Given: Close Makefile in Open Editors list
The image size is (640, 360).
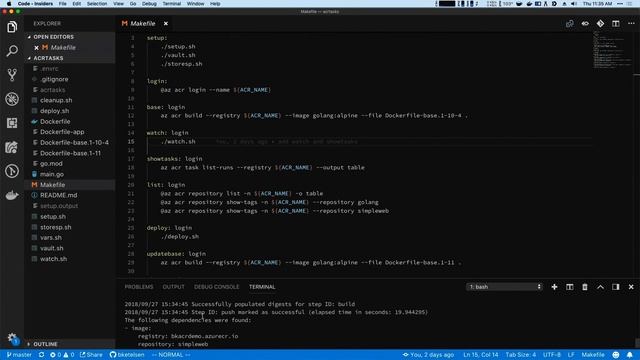Looking at the screenshot, I should coord(36,48).
